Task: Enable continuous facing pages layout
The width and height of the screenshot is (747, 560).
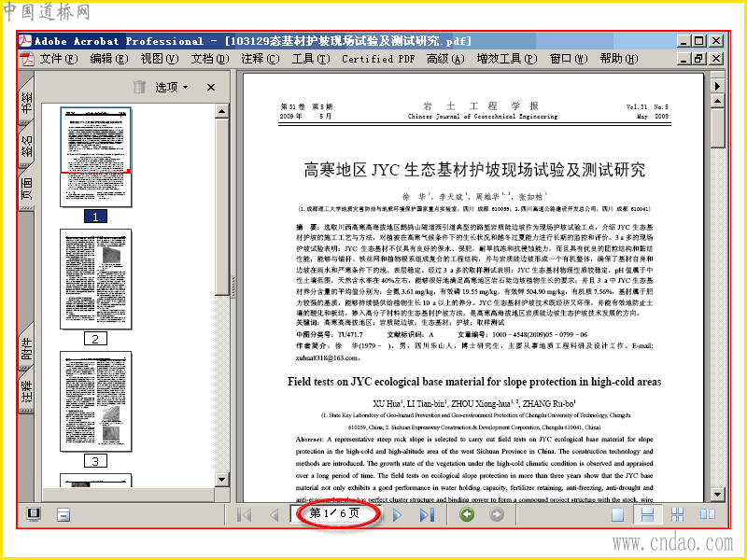Action: (x=677, y=515)
